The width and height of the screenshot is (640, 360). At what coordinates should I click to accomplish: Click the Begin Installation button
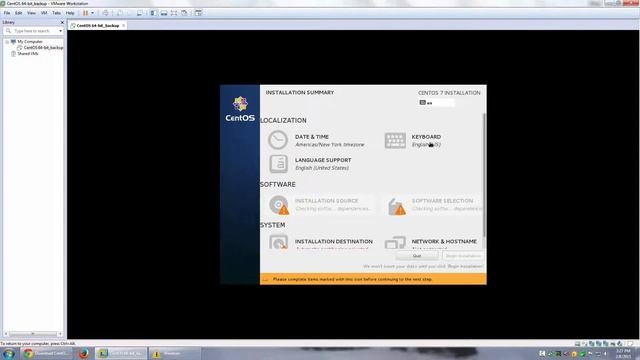tap(463, 256)
